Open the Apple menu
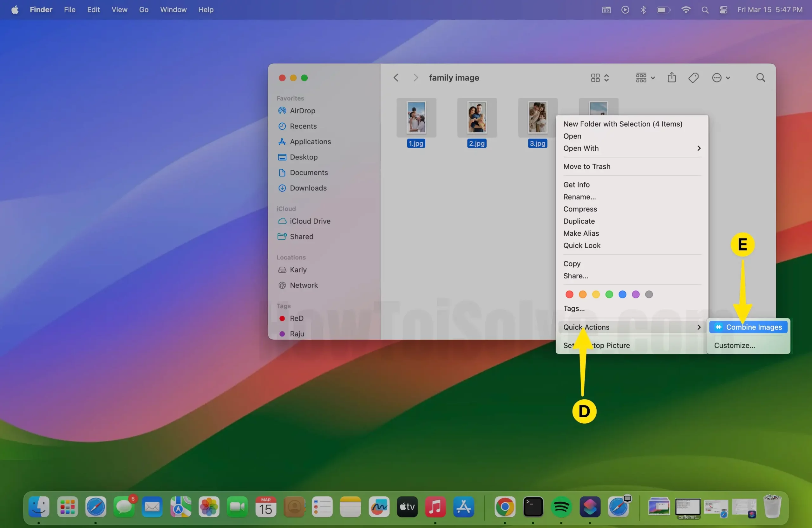812x528 pixels. (x=15, y=10)
